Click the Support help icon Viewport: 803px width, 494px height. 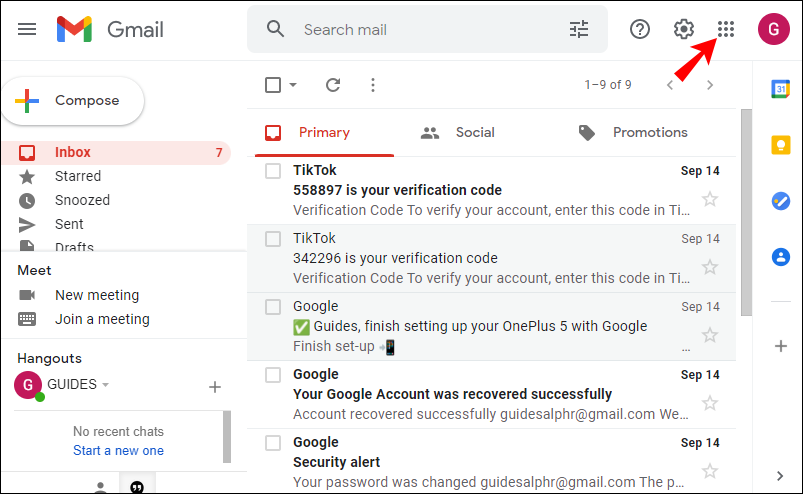640,29
